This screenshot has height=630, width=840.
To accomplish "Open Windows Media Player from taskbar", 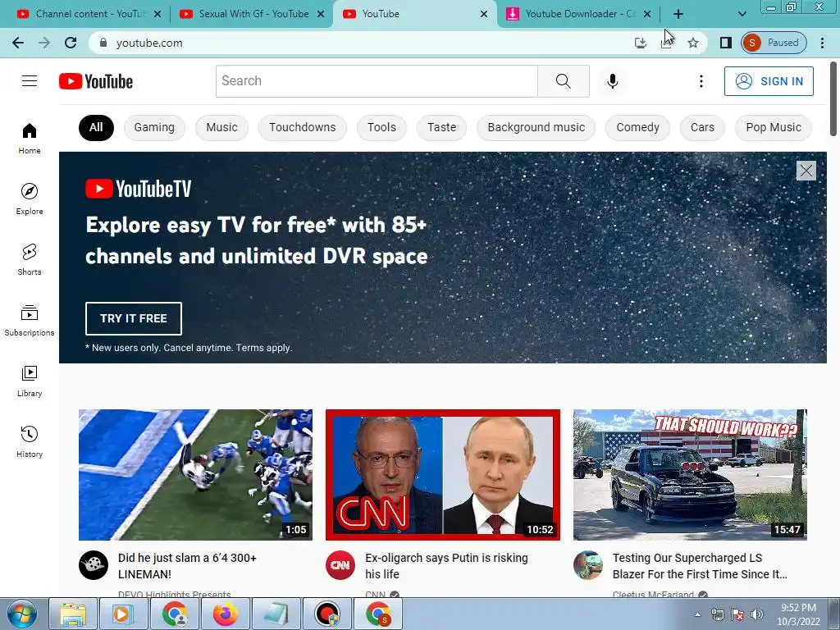I will (x=123, y=614).
